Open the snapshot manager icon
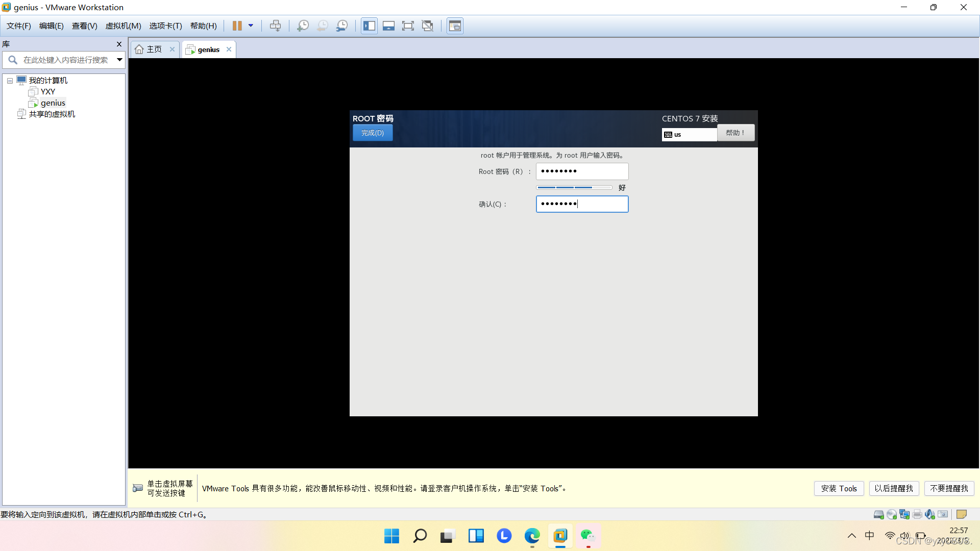 (342, 26)
